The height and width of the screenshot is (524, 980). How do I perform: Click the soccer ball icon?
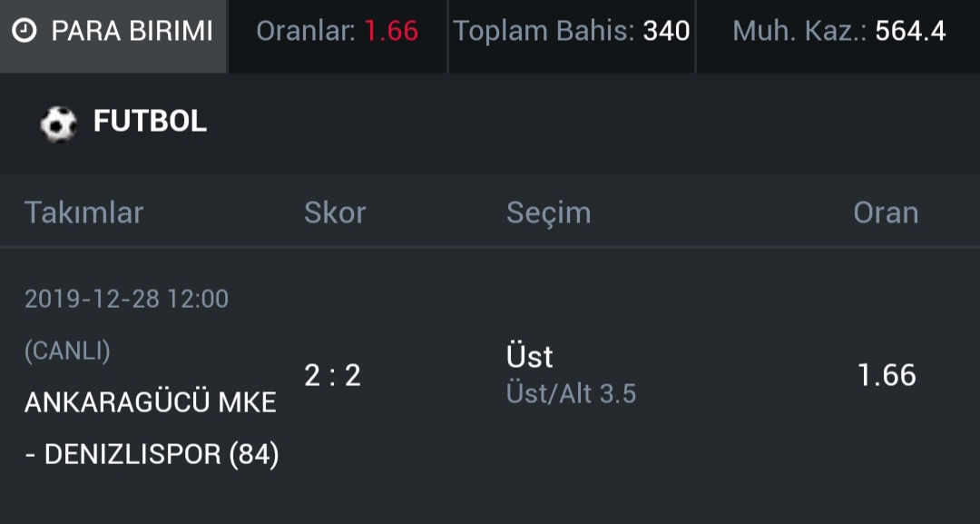tap(58, 124)
